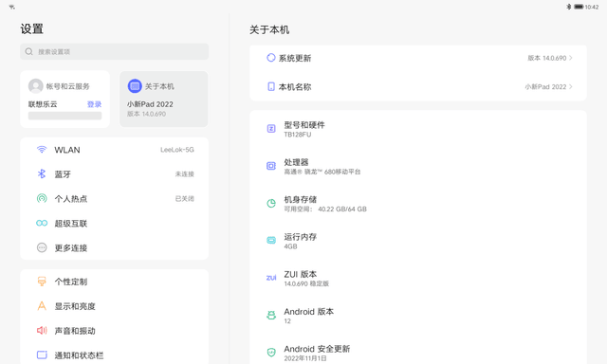
Task: Click the 关于本机 page title
Action: click(x=269, y=29)
